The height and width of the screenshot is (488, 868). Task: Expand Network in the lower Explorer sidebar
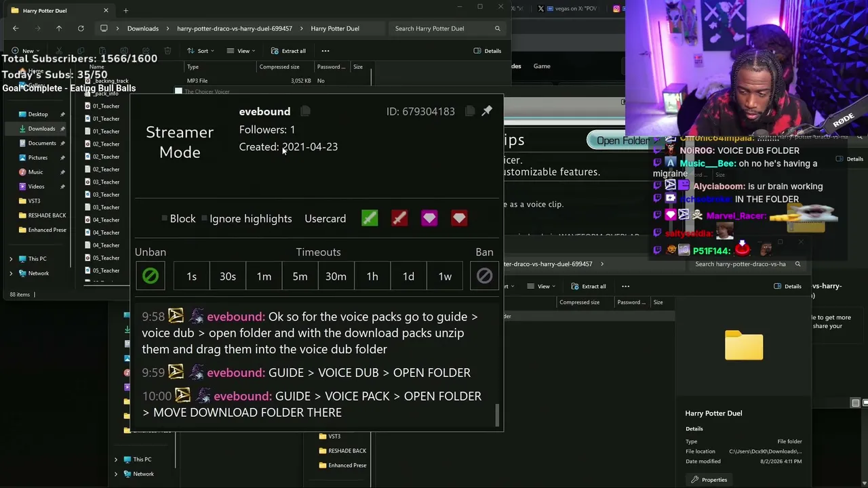click(x=116, y=474)
